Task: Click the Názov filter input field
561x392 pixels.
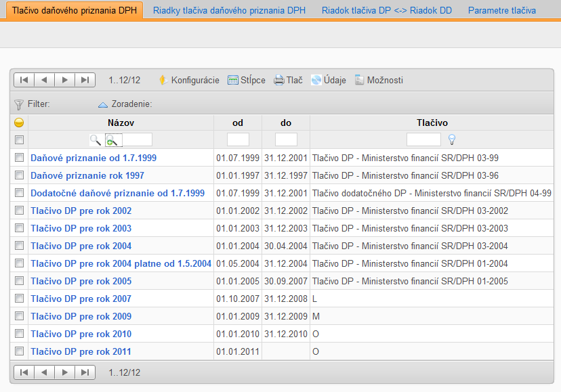Action: point(138,139)
